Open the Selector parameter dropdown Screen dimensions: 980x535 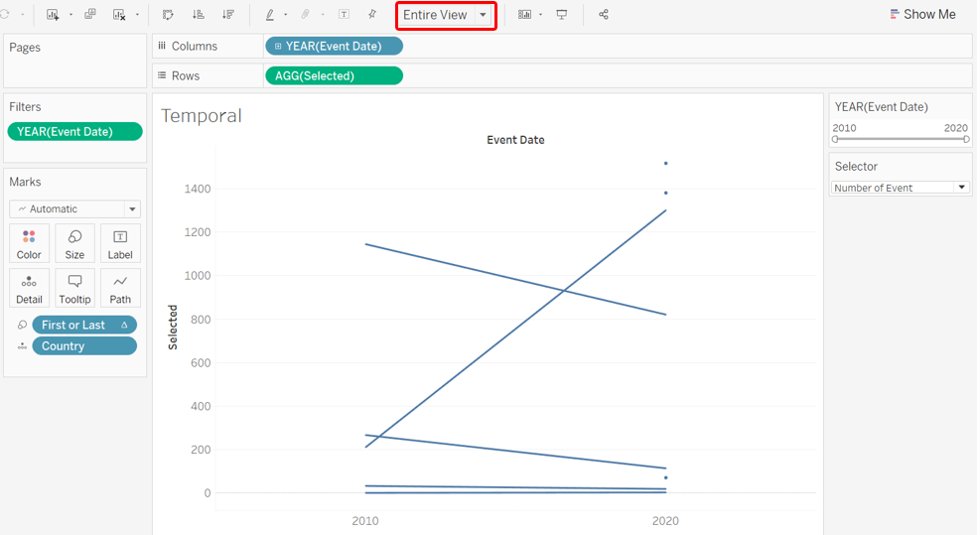pyautogui.click(x=961, y=188)
